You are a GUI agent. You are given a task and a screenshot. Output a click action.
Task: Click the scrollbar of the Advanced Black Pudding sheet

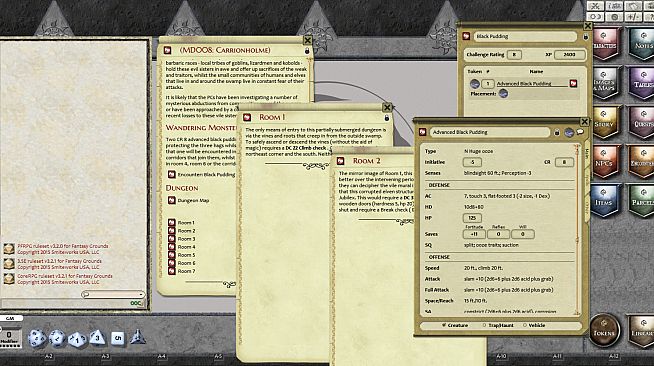click(x=577, y=229)
